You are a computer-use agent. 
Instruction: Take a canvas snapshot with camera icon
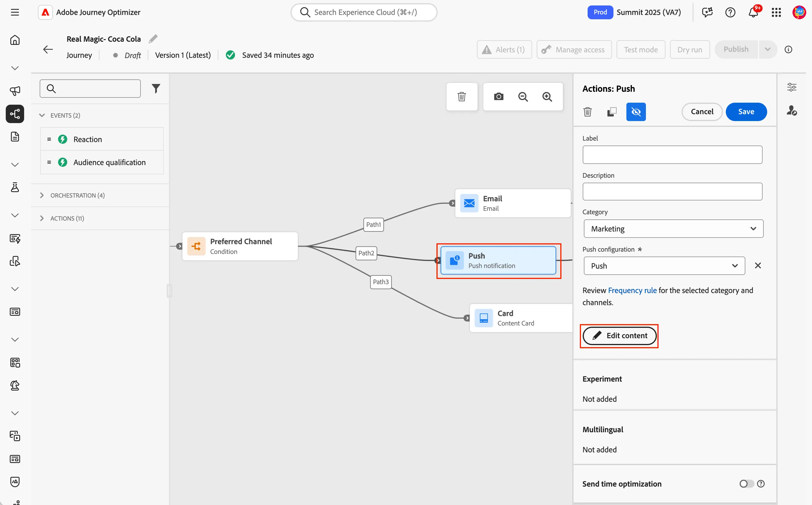499,97
